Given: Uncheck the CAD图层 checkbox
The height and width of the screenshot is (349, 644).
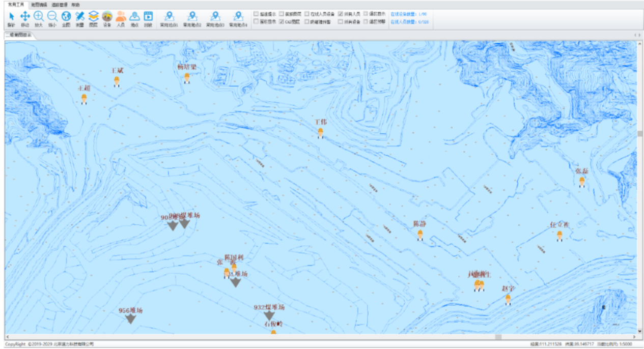Looking at the screenshot, I should pos(282,21).
